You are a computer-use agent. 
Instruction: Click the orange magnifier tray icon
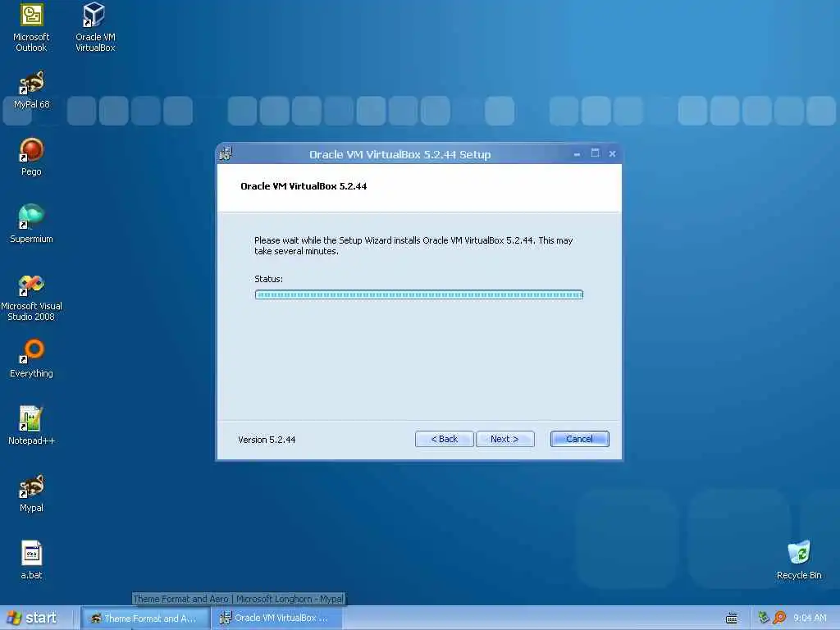[x=779, y=618]
